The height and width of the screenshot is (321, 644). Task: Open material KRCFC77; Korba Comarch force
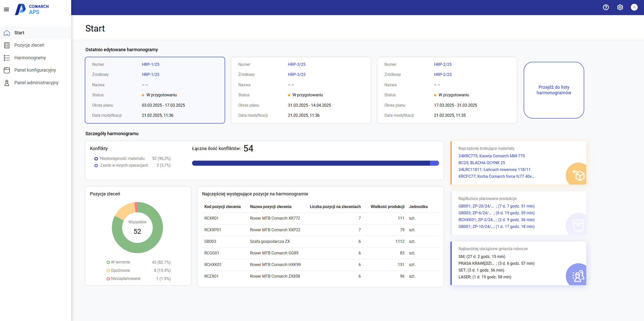click(496, 176)
